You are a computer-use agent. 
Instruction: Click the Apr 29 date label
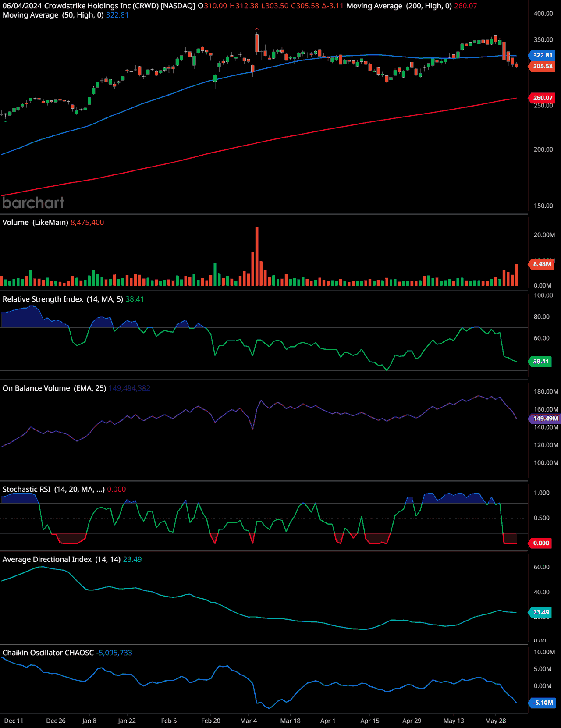tap(412, 721)
